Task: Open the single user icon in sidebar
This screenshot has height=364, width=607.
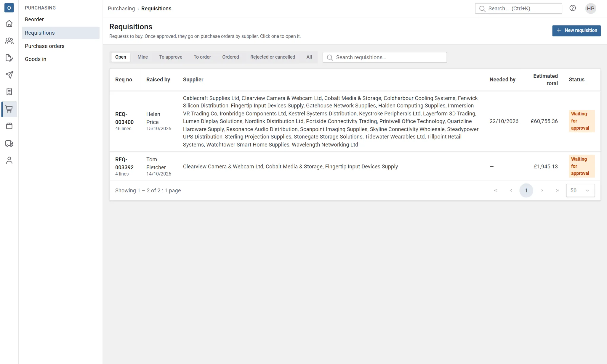Action: pyautogui.click(x=9, y=160)
